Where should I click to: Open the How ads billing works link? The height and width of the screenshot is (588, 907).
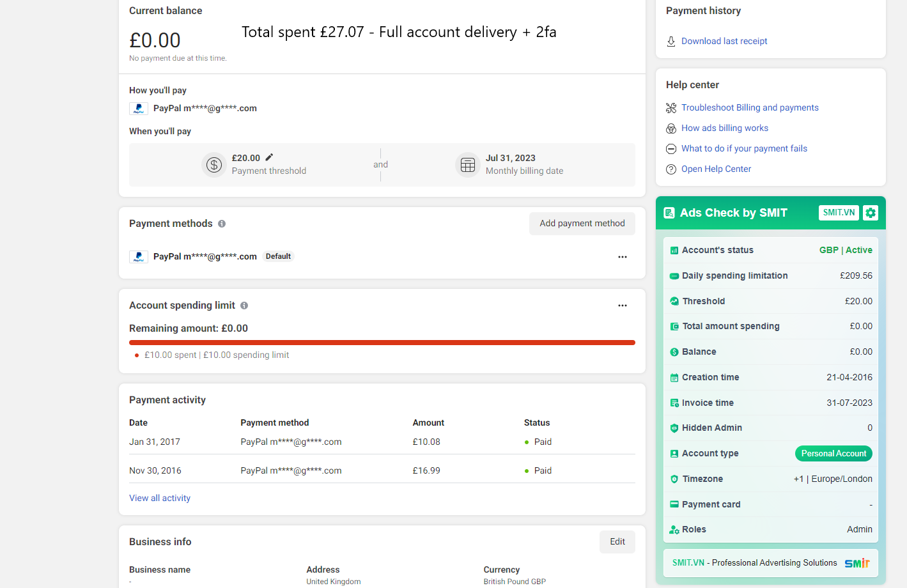[725, 128]
